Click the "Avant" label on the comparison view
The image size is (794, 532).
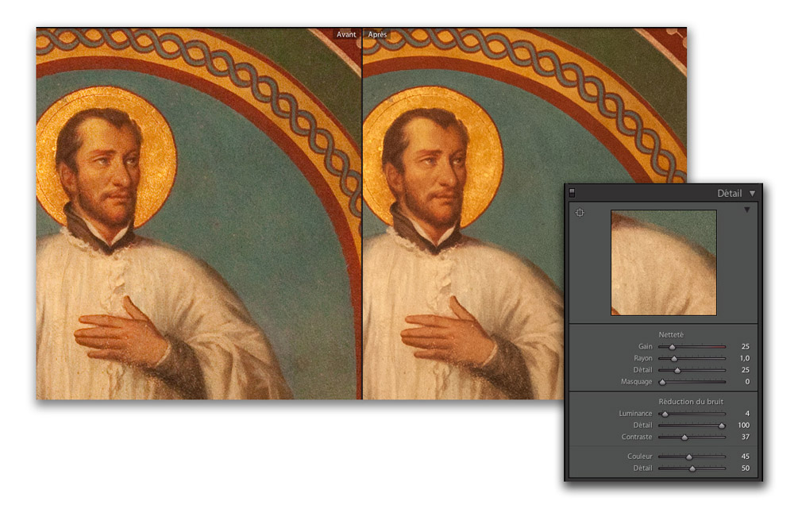346,34
